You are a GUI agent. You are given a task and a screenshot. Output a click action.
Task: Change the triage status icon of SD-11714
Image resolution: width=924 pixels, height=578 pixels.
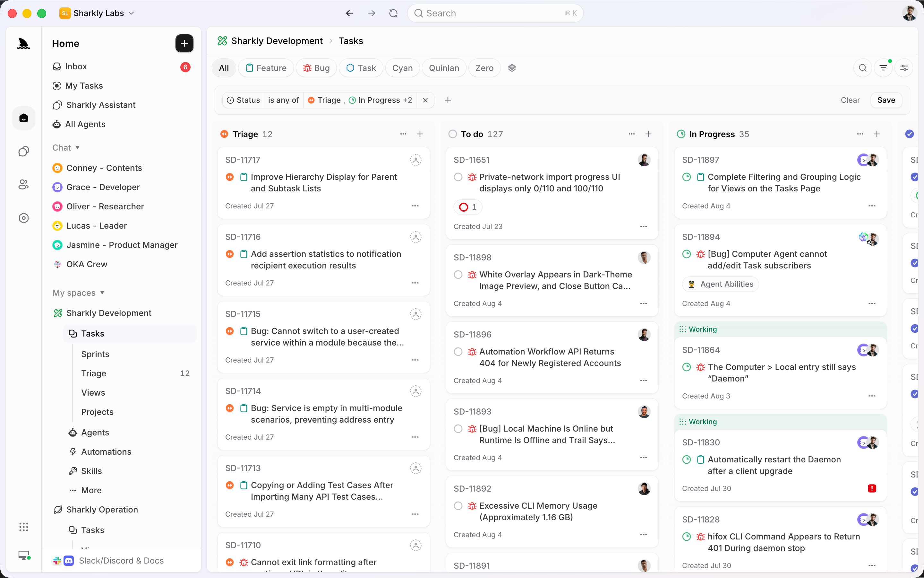pos(230,408)
